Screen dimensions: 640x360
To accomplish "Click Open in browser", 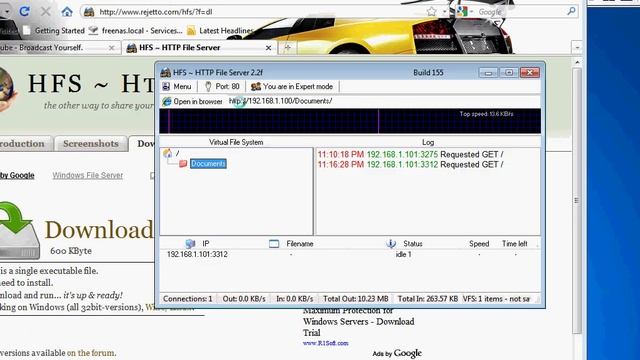I will [192, 101].
